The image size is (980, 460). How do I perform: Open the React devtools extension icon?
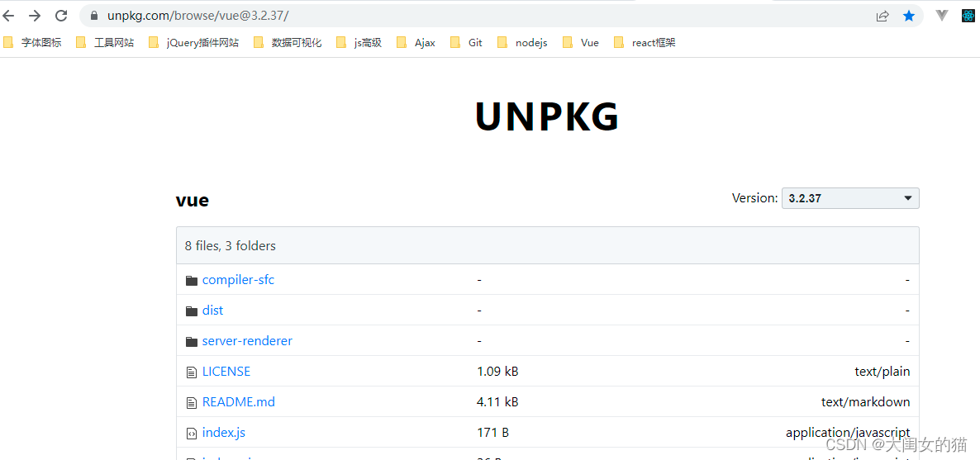[x=968, y=17]
